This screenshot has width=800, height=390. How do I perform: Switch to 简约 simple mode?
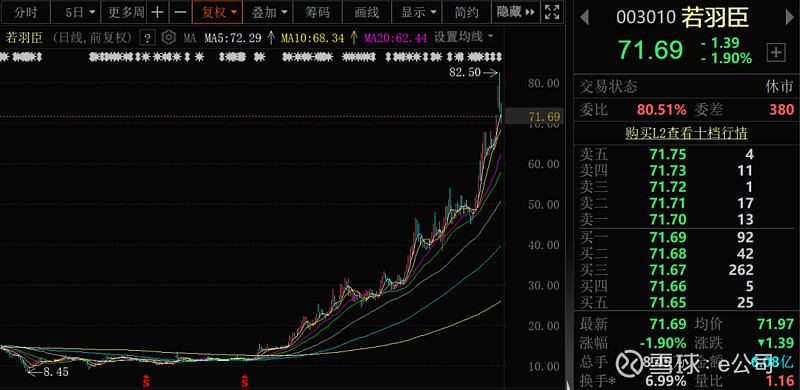pos(466,12)
